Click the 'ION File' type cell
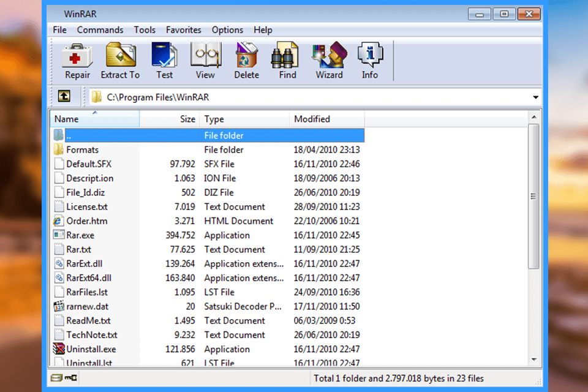 220,178
